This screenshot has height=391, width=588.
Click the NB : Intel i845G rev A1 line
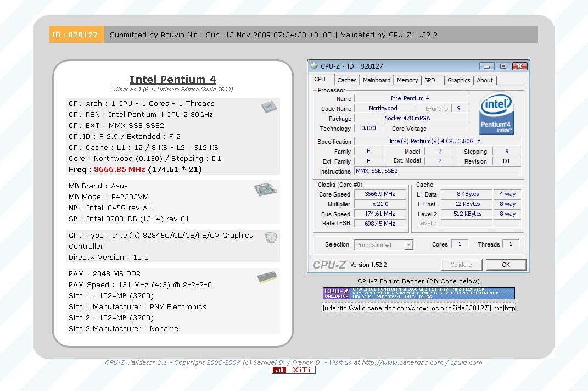coord(110,208)
